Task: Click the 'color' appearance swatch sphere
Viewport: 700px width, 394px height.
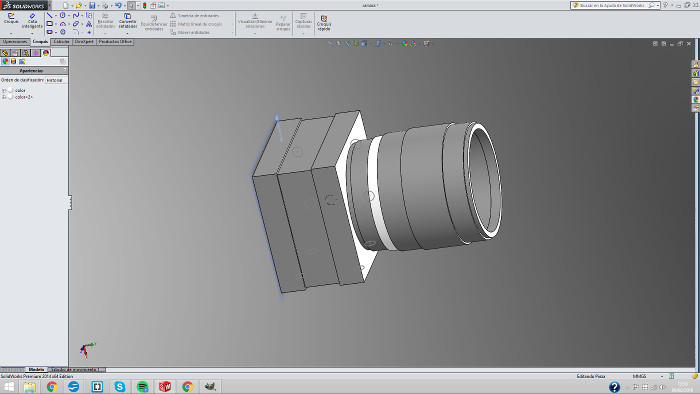Action: point(10,90)
